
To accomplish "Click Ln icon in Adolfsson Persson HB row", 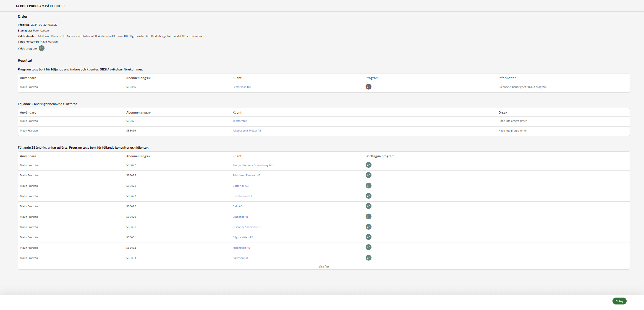I will point(368,175).
